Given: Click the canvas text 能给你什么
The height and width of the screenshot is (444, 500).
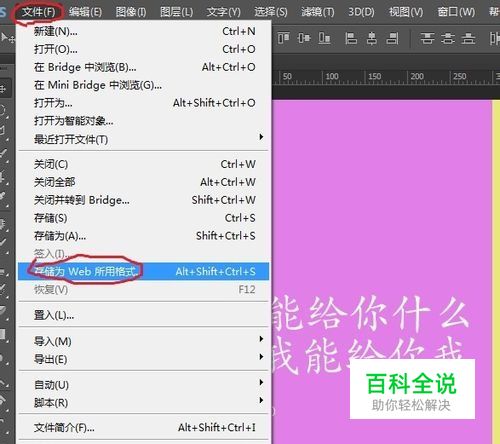Looking at the screenshot, I should pyautogui.click(x=371, y=315).
